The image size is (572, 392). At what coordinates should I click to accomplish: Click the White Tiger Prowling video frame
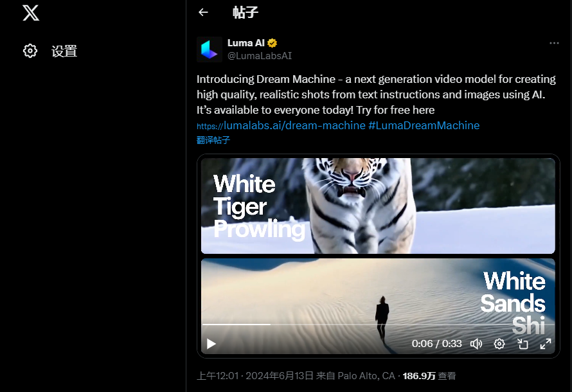(378, 206)
